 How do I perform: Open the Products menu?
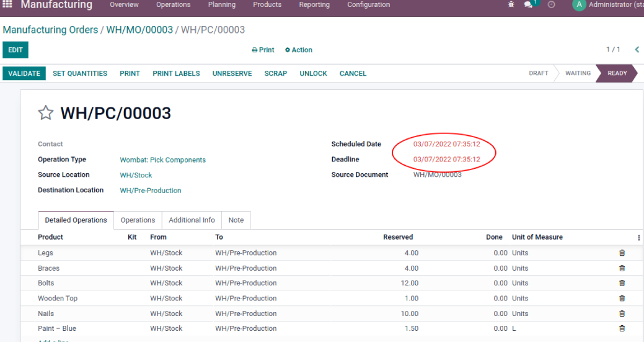tap(267, 4)
